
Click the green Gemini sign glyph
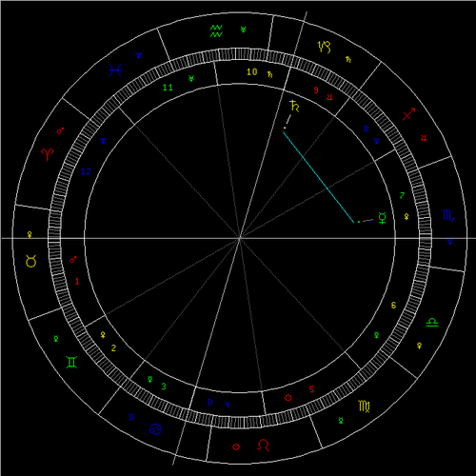coord(71,362)
